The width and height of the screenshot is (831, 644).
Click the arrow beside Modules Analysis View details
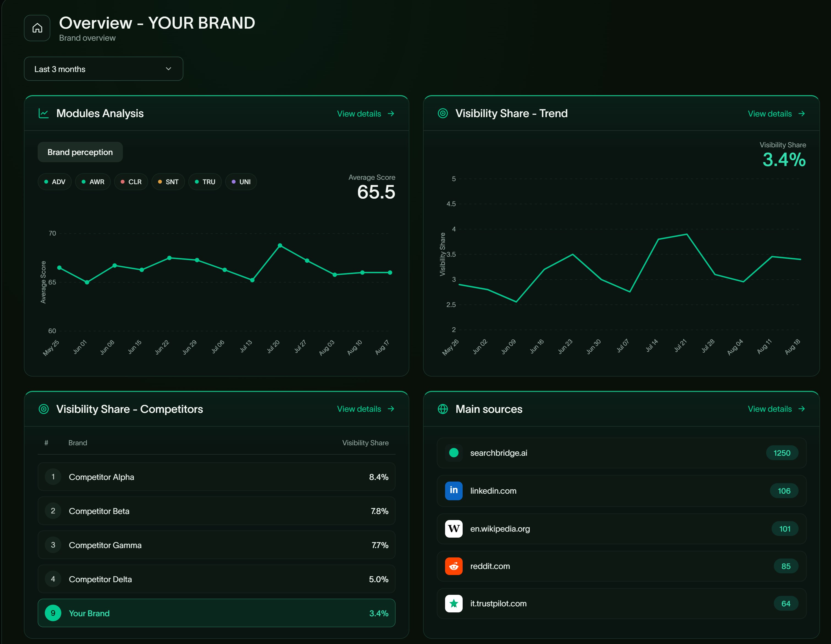[391, 114]
